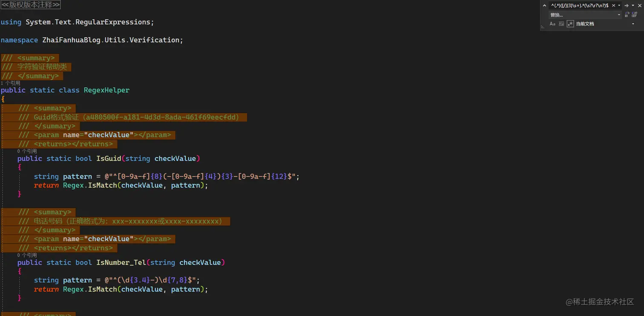Click the Guid格式验证 comment line

129,117
